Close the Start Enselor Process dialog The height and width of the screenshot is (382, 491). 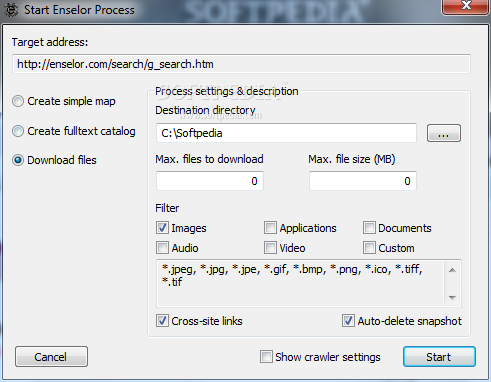[465, 6]
